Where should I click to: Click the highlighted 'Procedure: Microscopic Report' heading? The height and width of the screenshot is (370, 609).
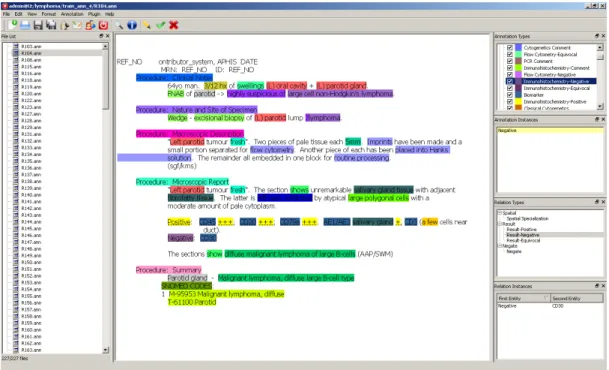[182, 182]
